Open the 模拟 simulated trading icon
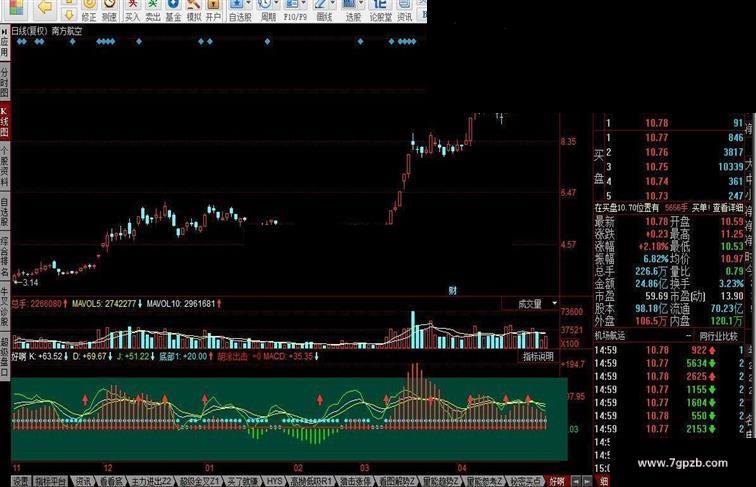756x487 pixels. 194,11
